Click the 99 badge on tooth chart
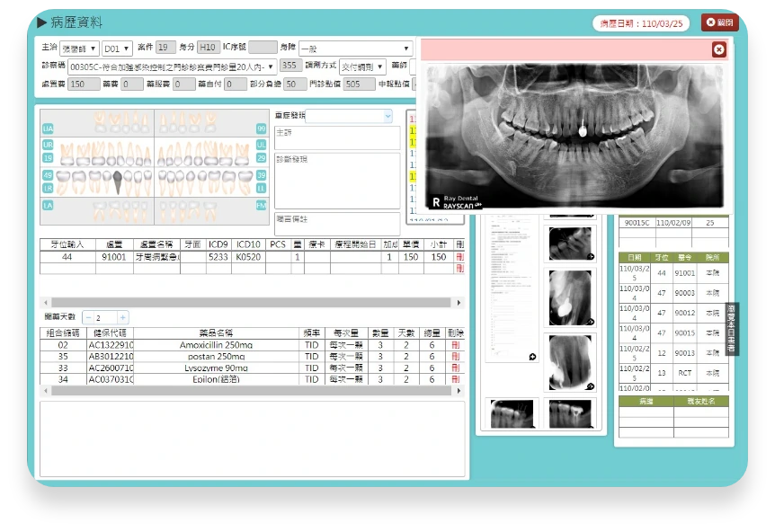The height and width of the screenshot is (532, 775). [261, 129]
